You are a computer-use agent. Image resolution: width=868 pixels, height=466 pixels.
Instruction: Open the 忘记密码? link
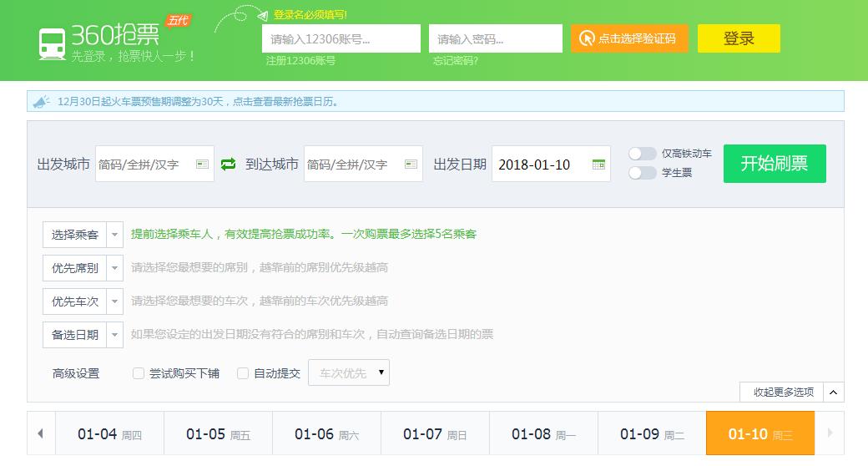pyautogui.click(x=455, y=61)
